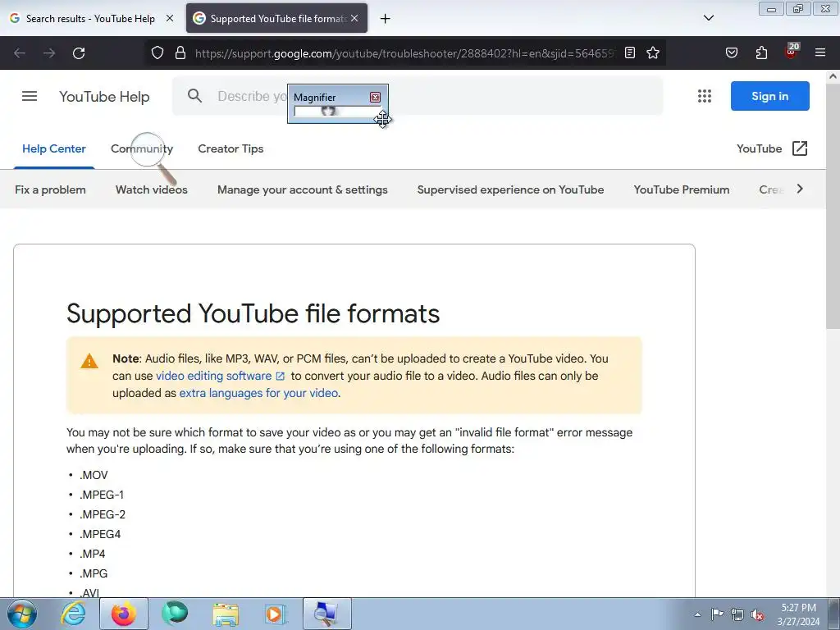Reload the current page

point(79,53)
